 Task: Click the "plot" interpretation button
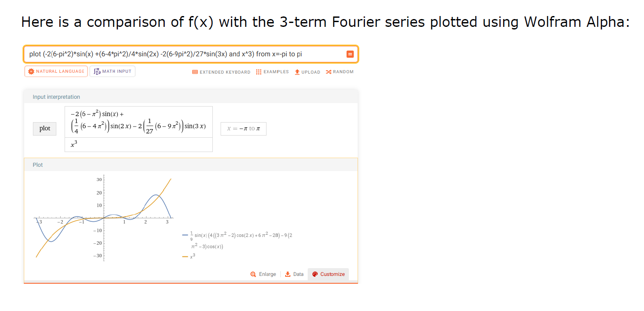(x=45, y=129)
